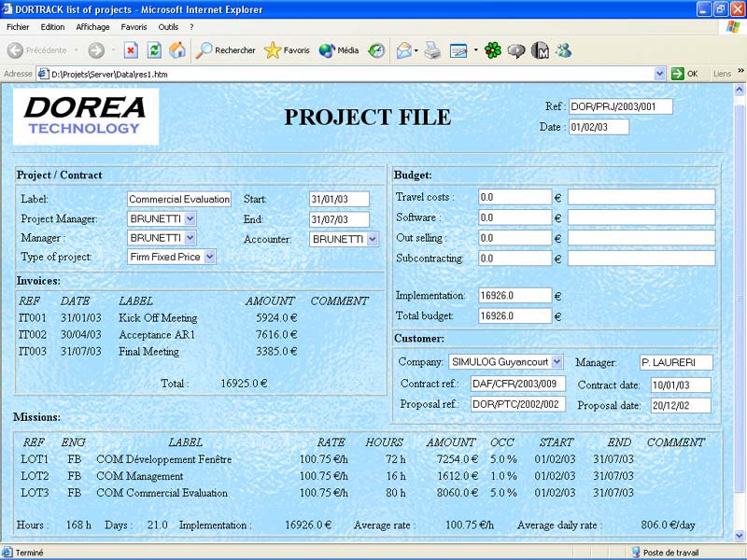Expand the Mail button dropdown arrow
Screen dimensions: 747x560
pyautogui.click(x=416, y=50)
